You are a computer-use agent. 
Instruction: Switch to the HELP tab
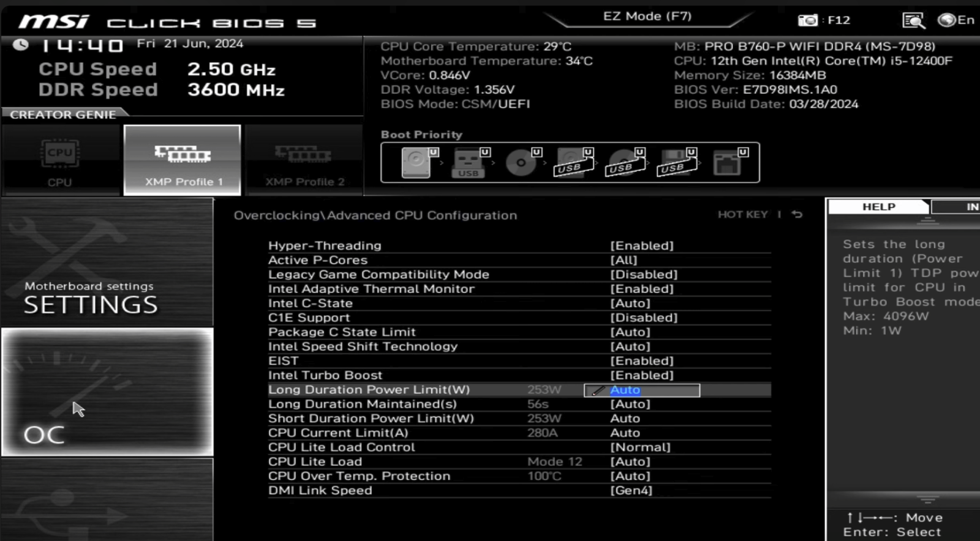(879, 207)
